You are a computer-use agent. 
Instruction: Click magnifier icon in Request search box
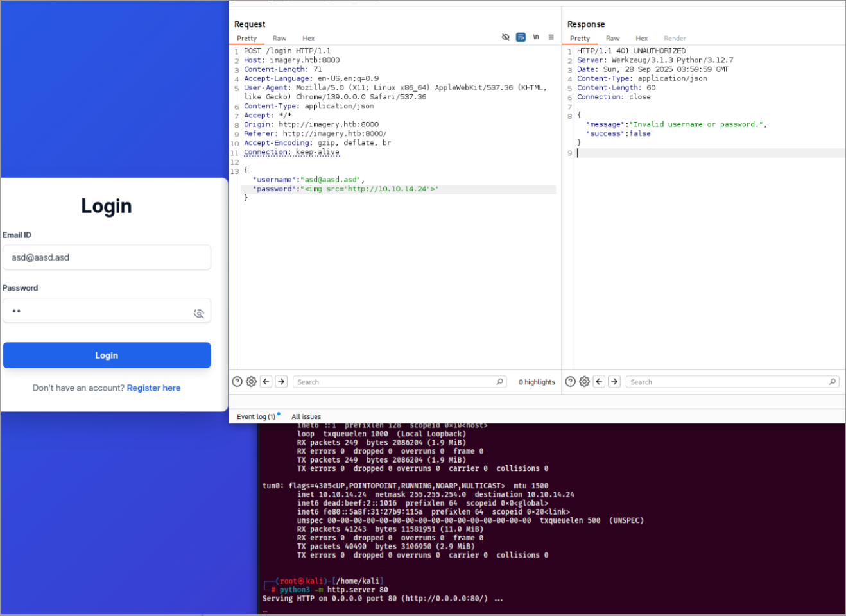click(500, 382)
